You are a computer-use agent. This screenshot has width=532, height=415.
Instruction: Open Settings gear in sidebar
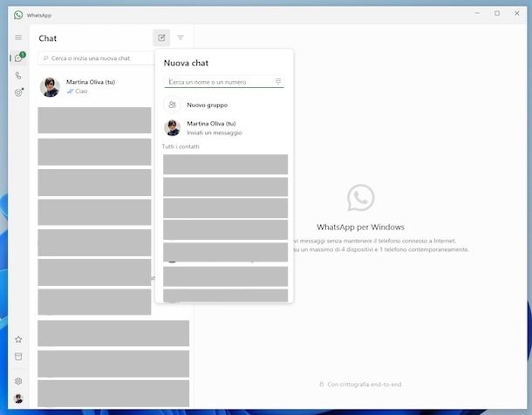18,381
